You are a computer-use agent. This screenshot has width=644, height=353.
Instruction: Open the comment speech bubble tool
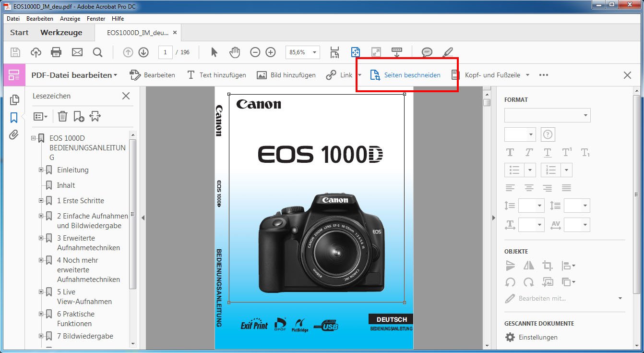pyautogui.click(x=427, y=52)
